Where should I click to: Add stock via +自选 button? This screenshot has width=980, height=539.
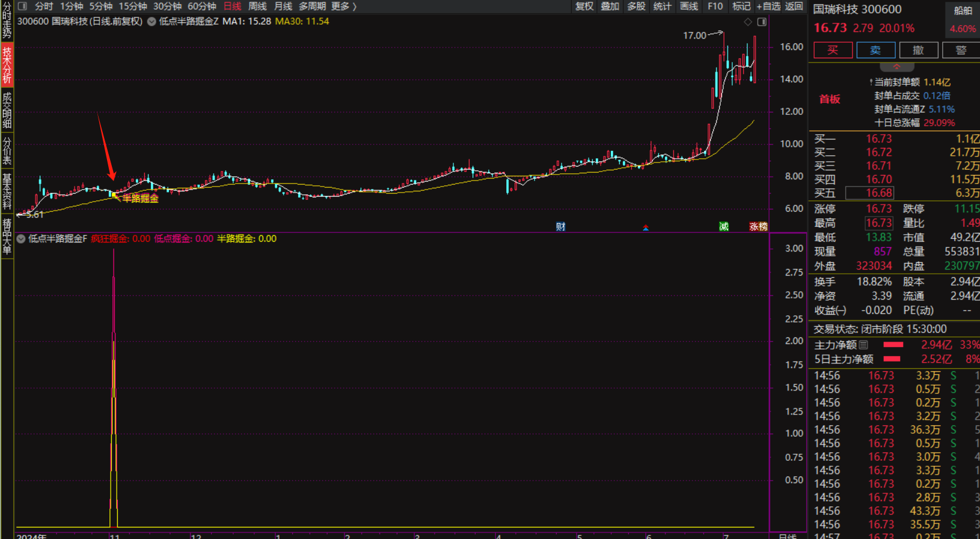[768, 6]
